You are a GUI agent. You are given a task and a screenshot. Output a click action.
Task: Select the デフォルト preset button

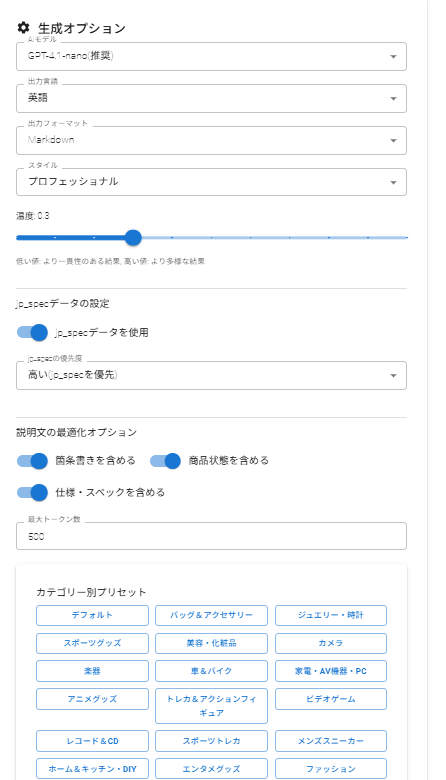[x=92, y=615]
